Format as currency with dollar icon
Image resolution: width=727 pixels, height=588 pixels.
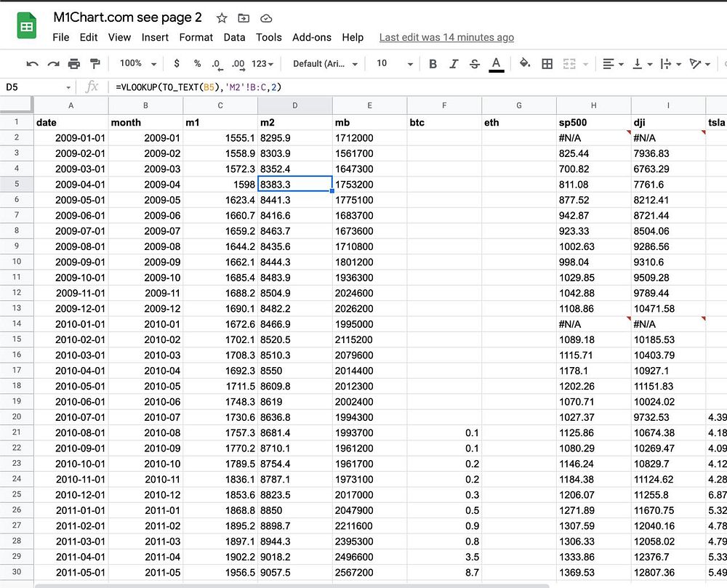click(x=177, y=63)
